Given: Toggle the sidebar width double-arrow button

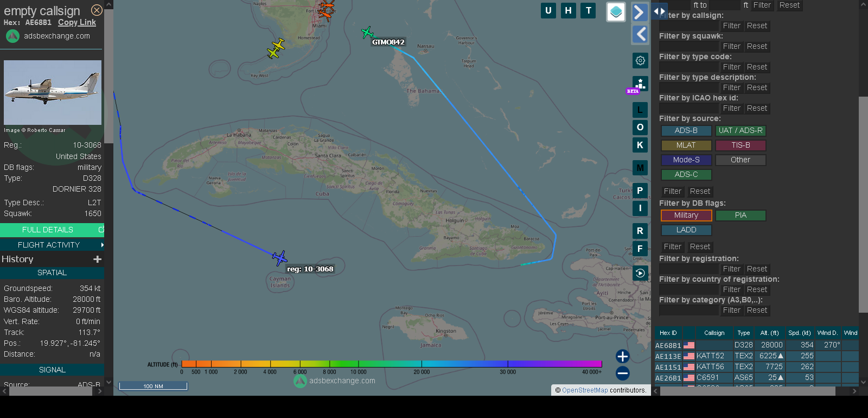Looking at the screenshot, I should pyautogui.click(x=659, y=11).
